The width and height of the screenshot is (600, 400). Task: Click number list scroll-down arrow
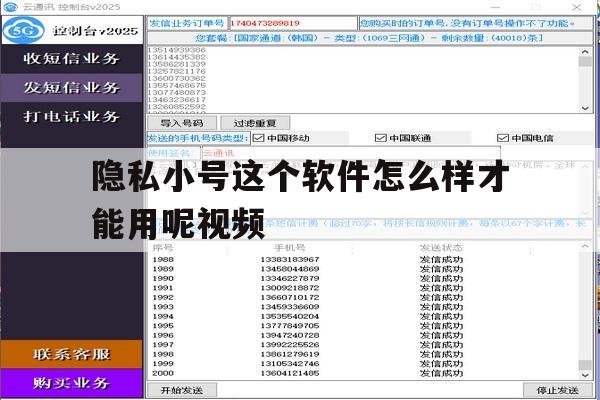coord(585,108)
